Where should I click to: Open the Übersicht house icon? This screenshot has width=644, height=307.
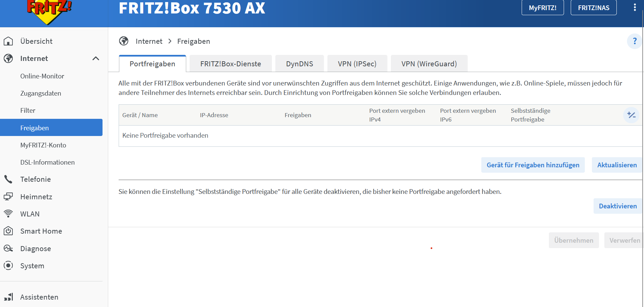(8, 41)
